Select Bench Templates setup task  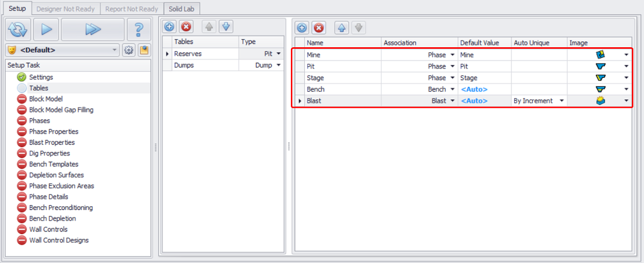(x=54, y=164)
